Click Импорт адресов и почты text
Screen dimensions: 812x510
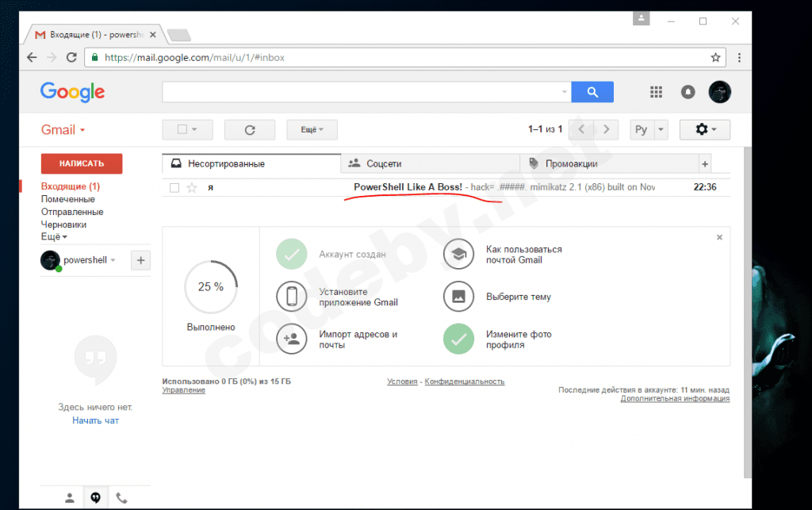[x=358, y=339]
